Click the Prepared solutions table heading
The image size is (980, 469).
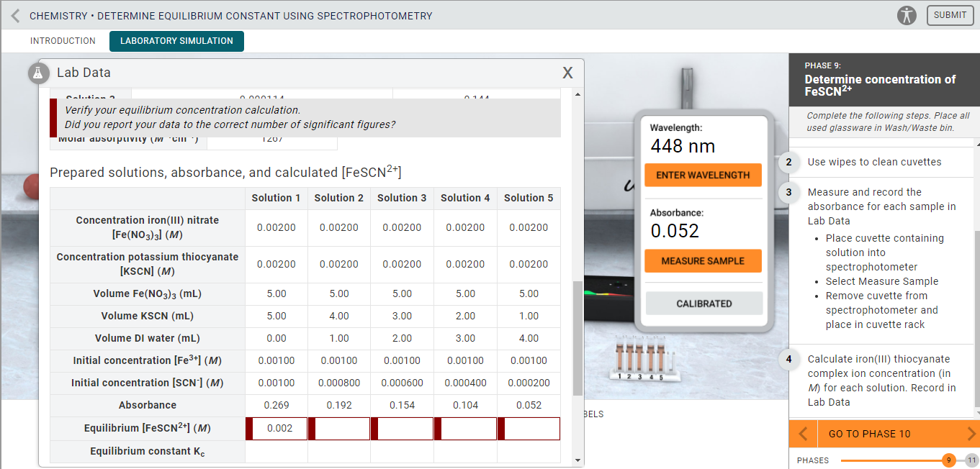point(225,172)
